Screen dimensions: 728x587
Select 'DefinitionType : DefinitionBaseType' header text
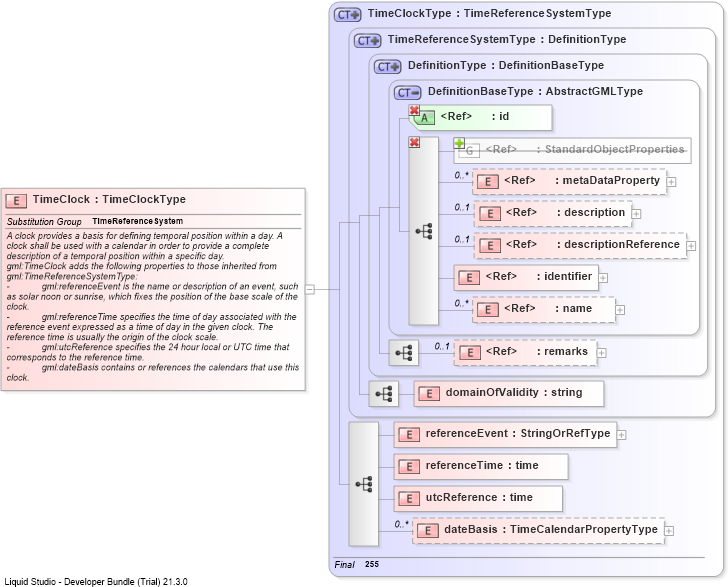point(506,65)
